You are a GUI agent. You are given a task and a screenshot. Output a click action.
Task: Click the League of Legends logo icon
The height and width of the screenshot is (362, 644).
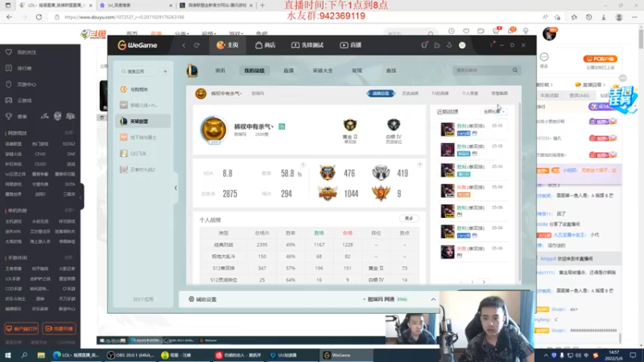pos(192,71)
